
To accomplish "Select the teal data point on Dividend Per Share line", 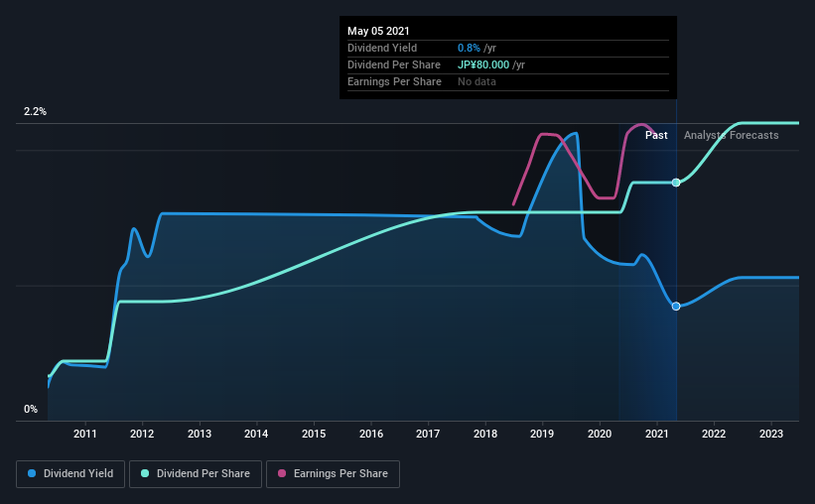I will tap(676, 183).
